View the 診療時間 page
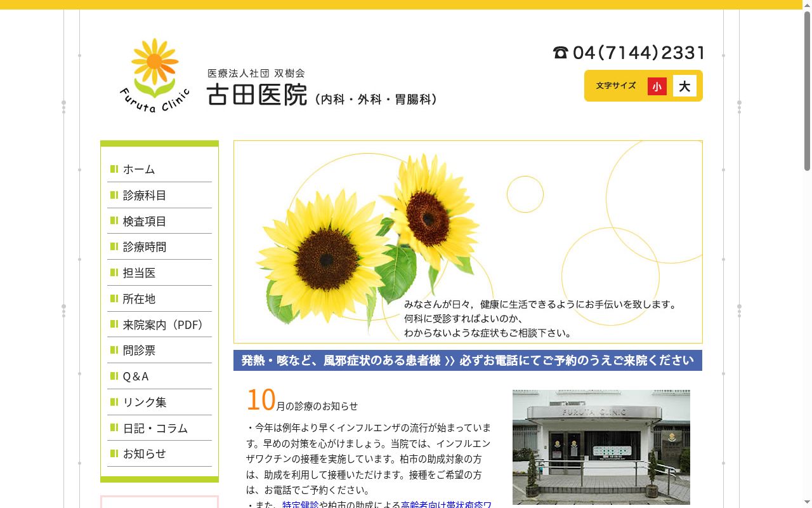Screen dimensions: 812x508 [159, 246]
